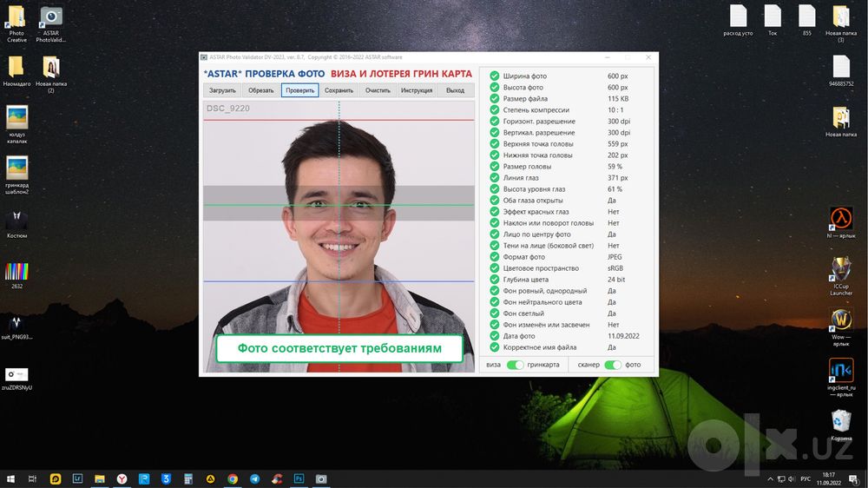Toggle the сканер / фото switch
868x488 pixels.
click(x=612, y=365)
